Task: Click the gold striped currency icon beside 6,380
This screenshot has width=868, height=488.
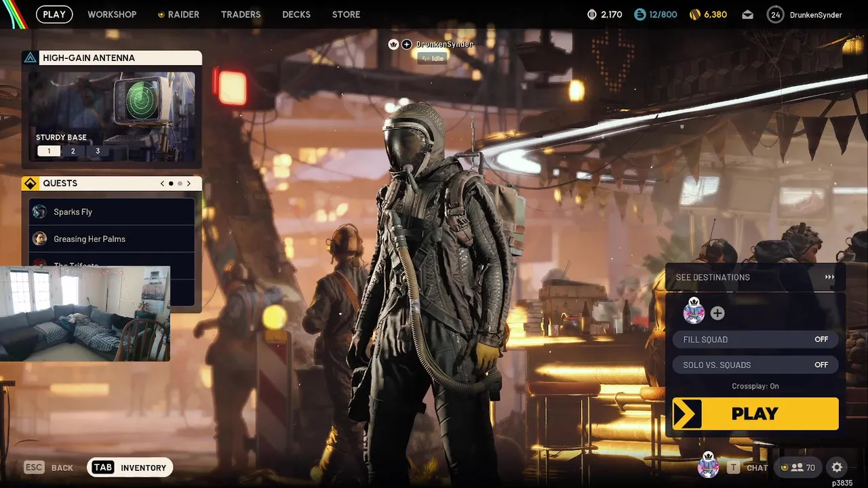Action: click(695, 14)
